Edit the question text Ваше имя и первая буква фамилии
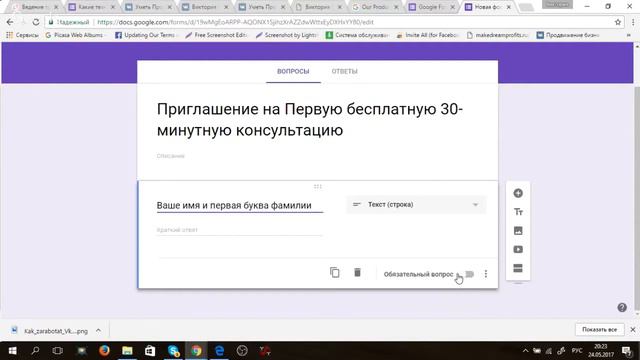Image resolution: width=640 pixels, height=360 pixels. coord(240,205)
